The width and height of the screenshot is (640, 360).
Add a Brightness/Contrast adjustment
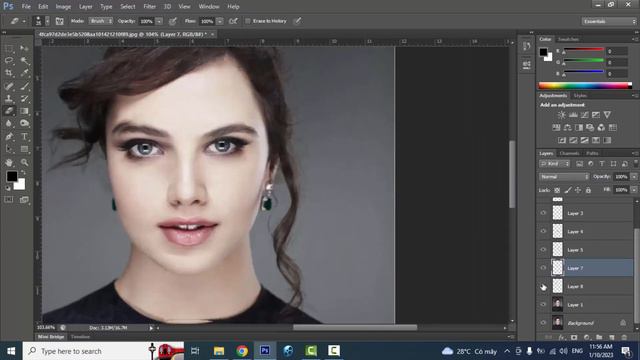(562, 115)
